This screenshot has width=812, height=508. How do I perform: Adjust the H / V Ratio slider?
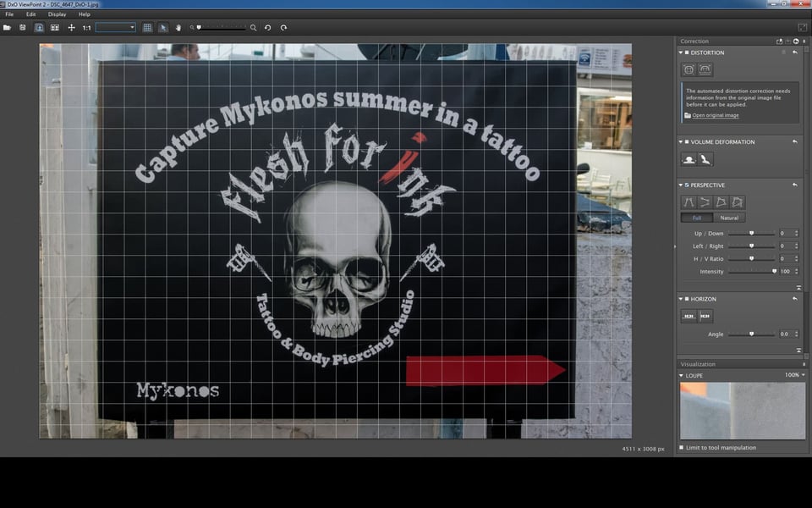751,258
